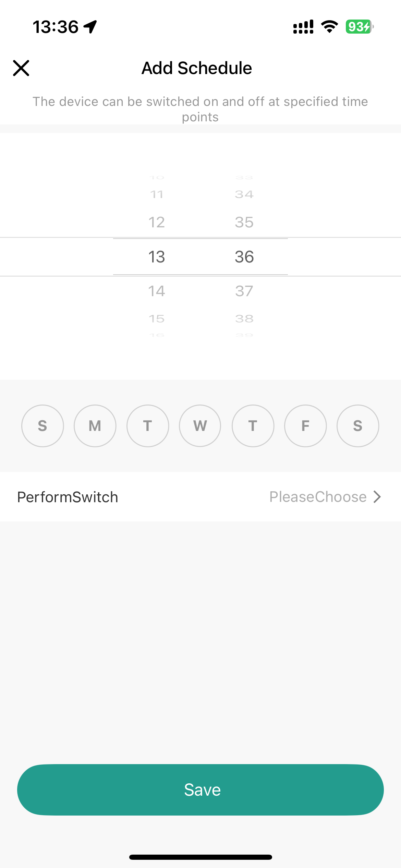401x868 pixels.
Task: Tap the cellular signal bars icon
Action: tap(303, 27)
